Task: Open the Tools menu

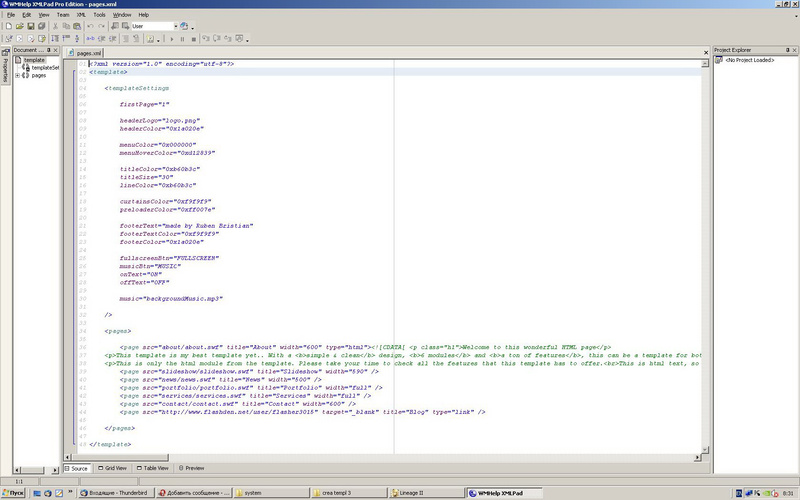Action: point(99,15)
